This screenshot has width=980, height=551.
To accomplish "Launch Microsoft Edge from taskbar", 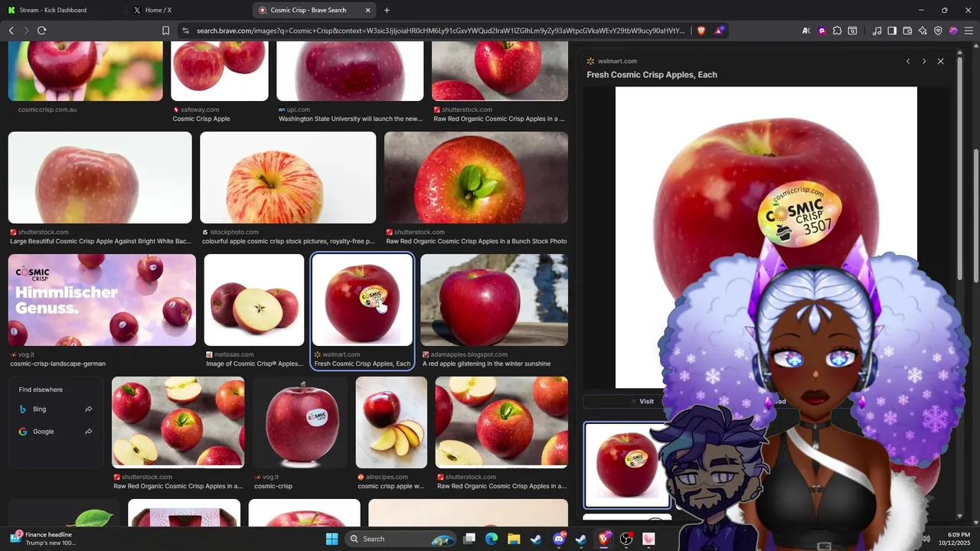I will coord(492,539).
